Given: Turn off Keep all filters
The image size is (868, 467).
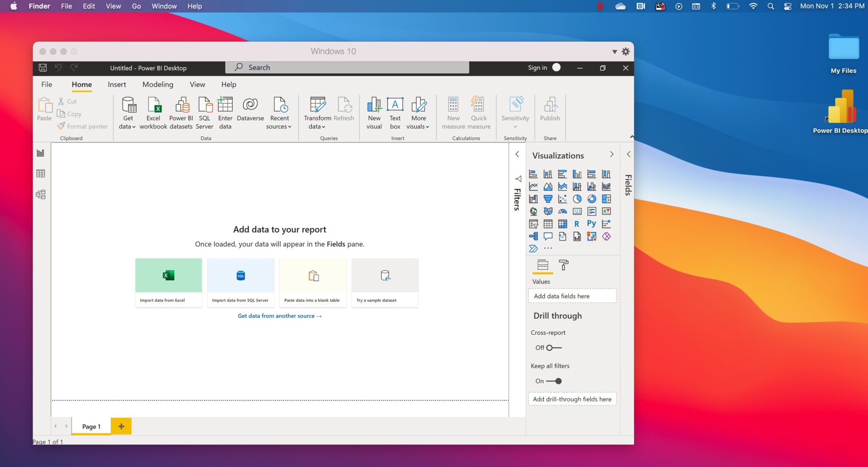Looking at the screenshot, I should pos(555,381).
